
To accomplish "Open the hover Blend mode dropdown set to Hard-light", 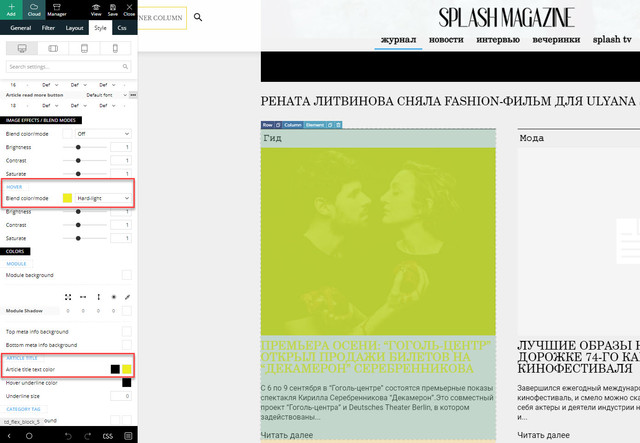I will (x=103, y=198).
